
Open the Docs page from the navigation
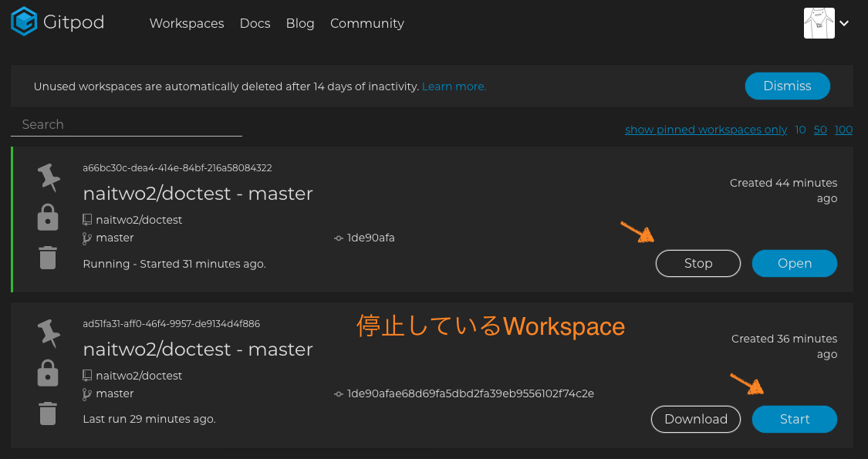tap(255, 23)
